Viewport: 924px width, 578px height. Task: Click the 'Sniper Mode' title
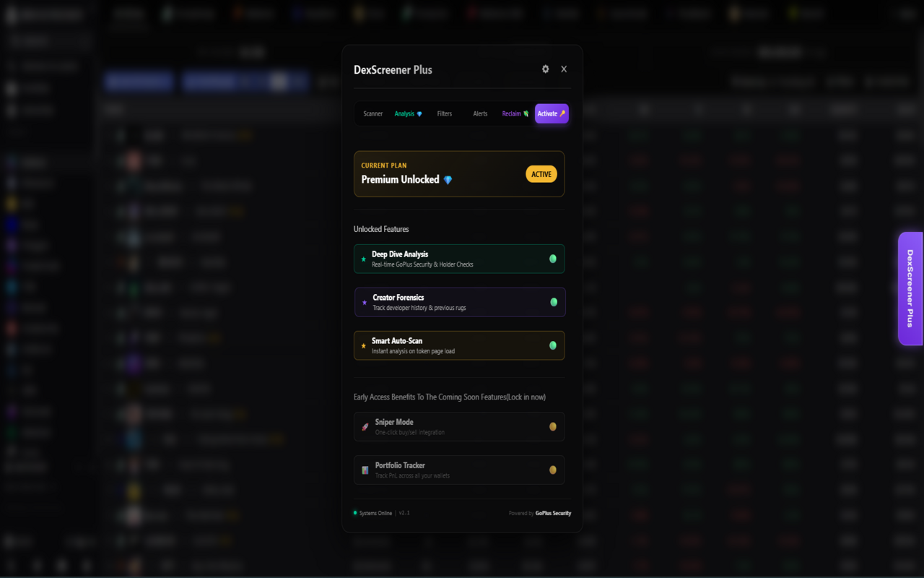394,422
